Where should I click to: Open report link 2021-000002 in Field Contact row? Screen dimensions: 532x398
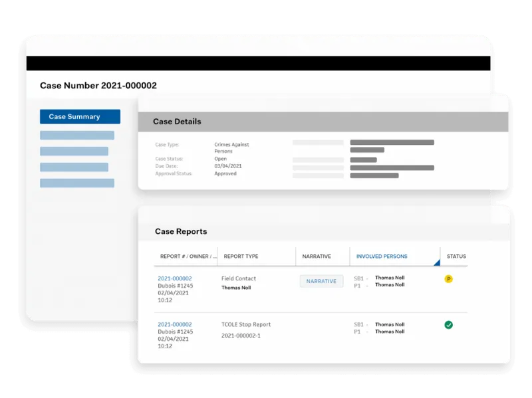pos(175,278)
